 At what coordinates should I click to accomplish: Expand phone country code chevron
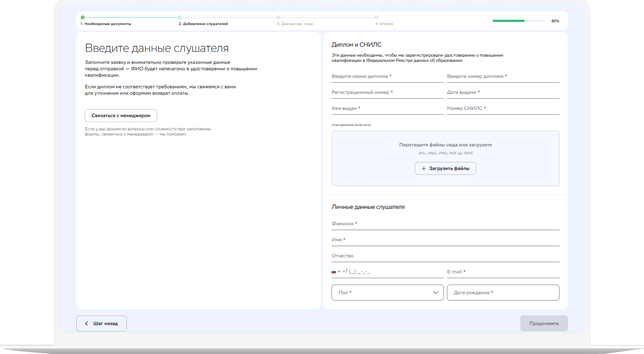click(339, 272)
